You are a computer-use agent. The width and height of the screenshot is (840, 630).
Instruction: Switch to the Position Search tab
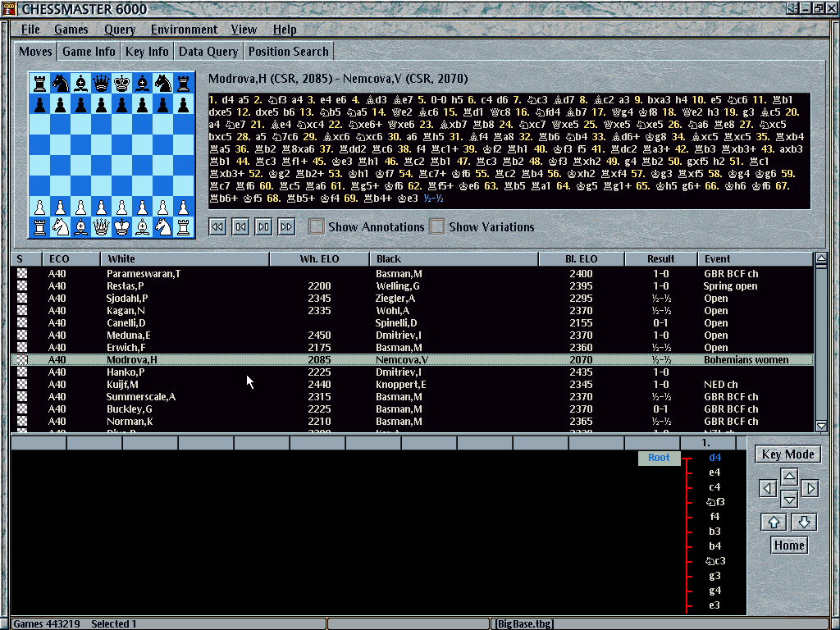coord(288,52)
